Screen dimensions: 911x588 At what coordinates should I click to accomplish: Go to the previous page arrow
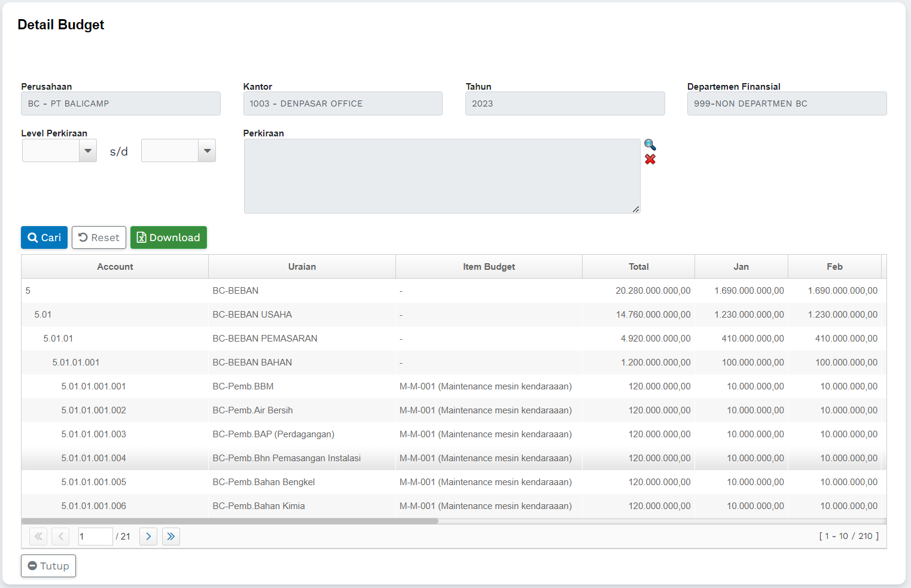pyautogui.click(x=60, y=537)
